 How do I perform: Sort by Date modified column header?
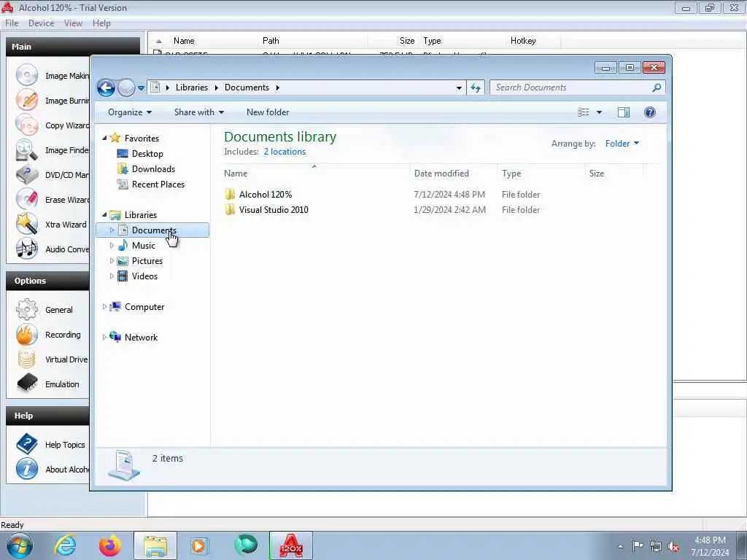(x=453, y=174)
